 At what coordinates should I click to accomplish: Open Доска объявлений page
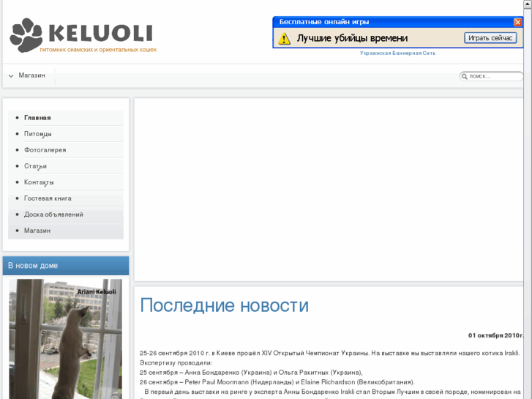point(53,215)
